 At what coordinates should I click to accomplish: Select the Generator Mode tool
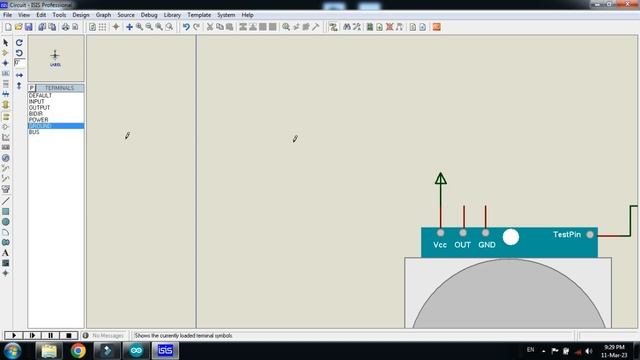pos(5,158)
